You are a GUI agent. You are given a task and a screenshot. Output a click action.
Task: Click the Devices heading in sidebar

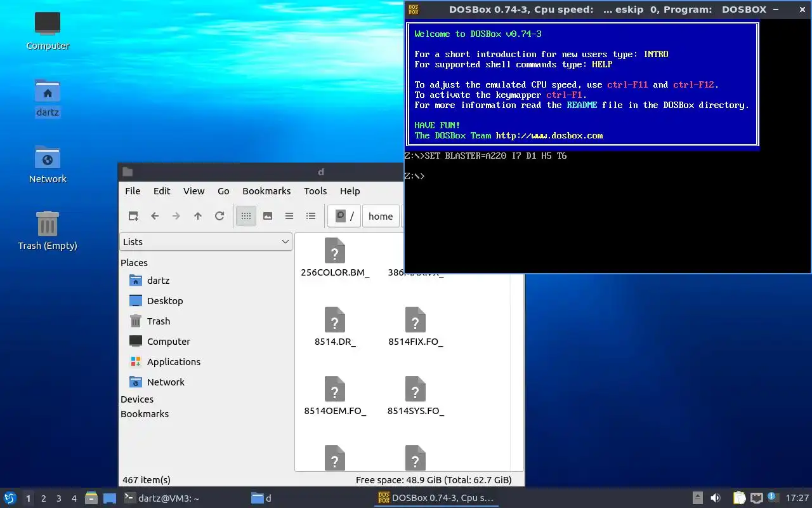click(x=137, y=399)
